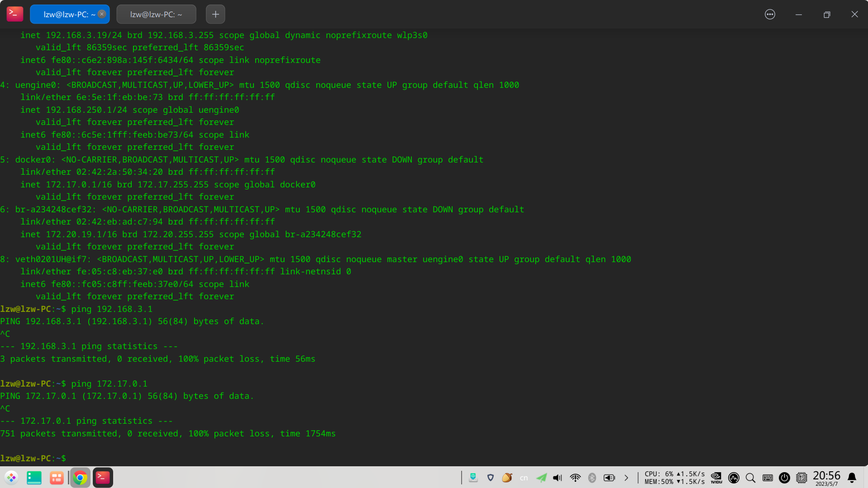Open the onscreen keyboard tray icon
The width and height of the screenshot is (868, 488).
point(473,478)
